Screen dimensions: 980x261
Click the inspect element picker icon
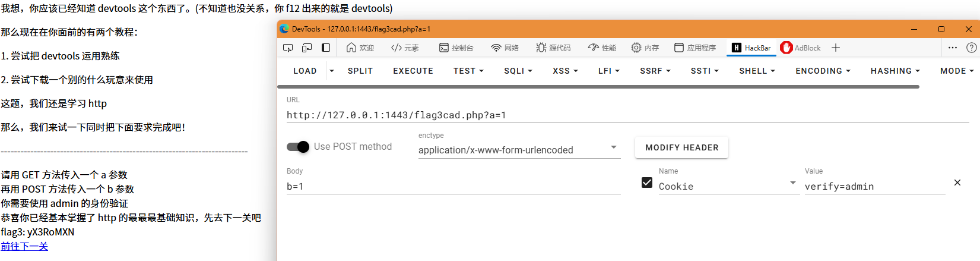click(288, 48)
